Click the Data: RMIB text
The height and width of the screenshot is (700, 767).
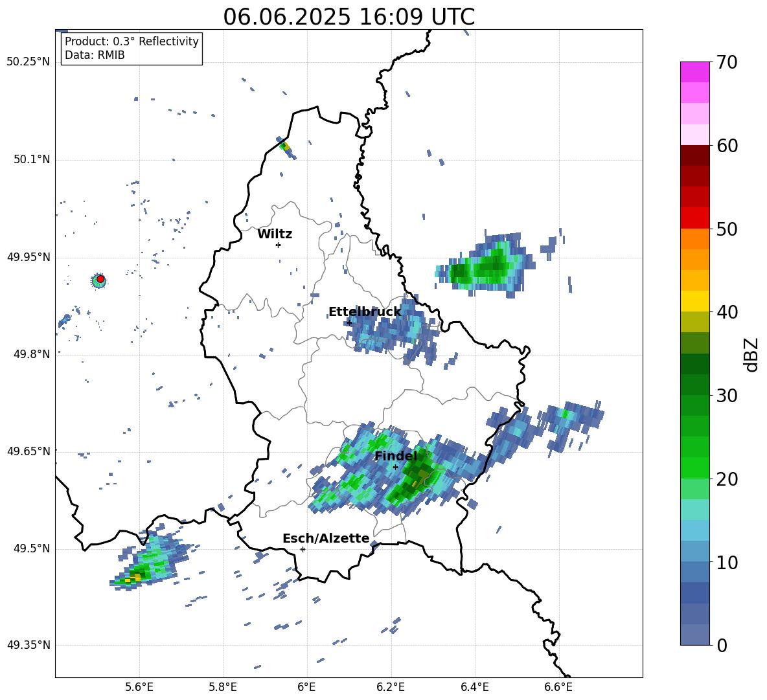[95, 55]
